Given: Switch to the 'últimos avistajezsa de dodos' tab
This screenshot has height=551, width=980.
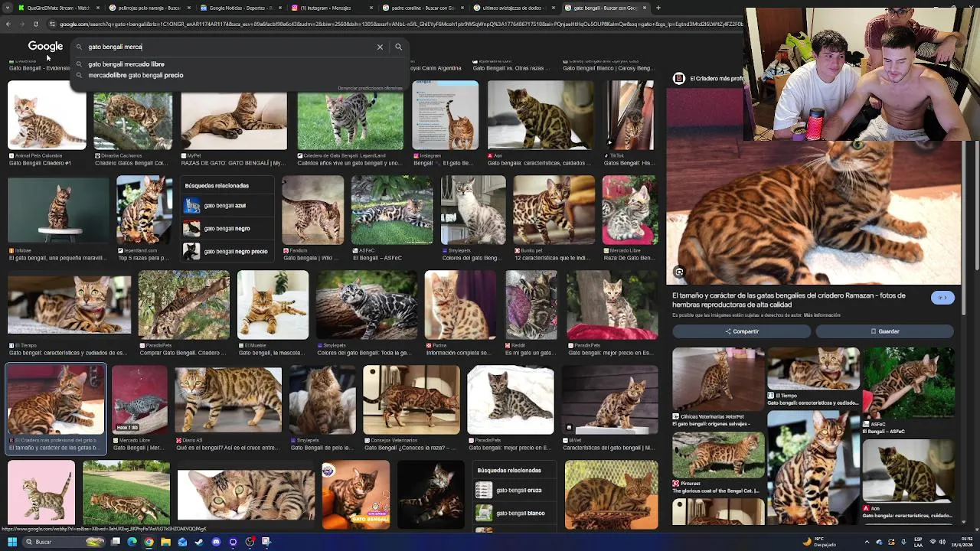Looking at the screenshot, I should pyautogui.click(x=512, y=8).
